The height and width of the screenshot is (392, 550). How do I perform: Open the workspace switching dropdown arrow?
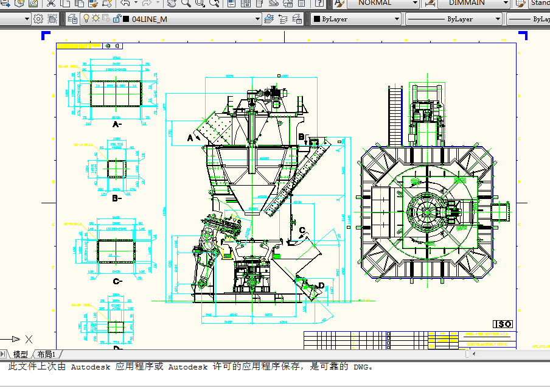tap(27, 19)
